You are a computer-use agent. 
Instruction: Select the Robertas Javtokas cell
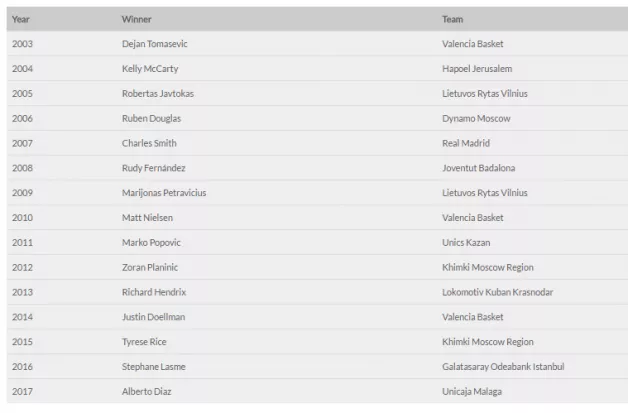157,94
